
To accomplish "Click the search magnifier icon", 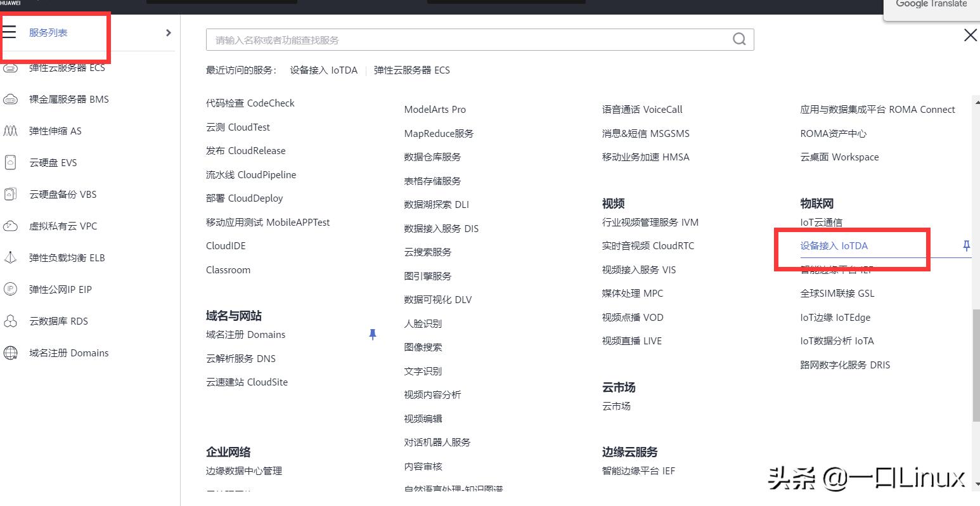I will coord(738,39).
